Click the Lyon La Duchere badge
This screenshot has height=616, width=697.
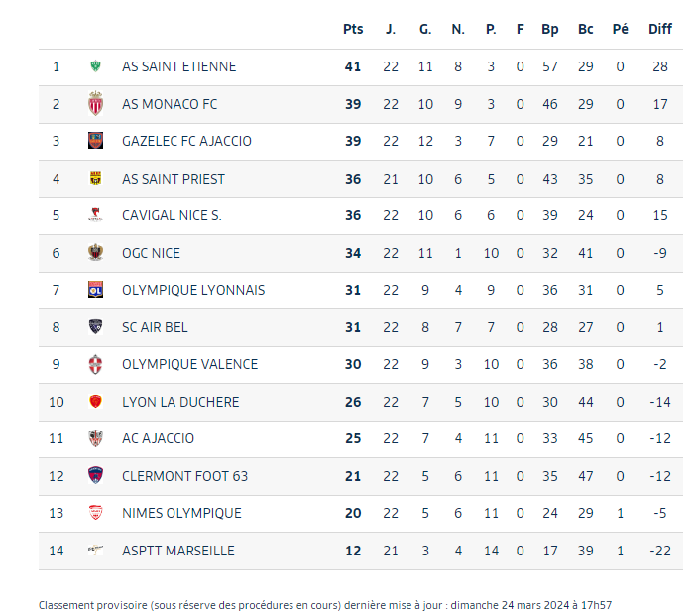(96, 402)
